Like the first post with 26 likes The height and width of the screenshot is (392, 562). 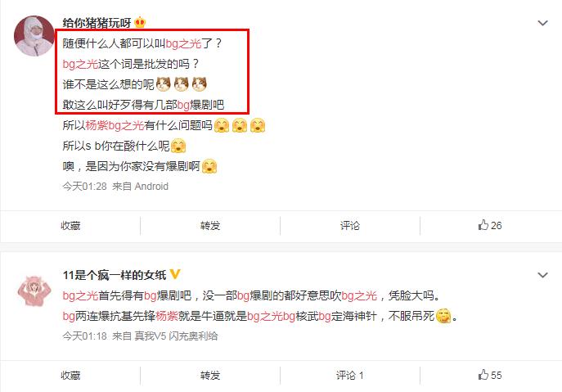489,225
